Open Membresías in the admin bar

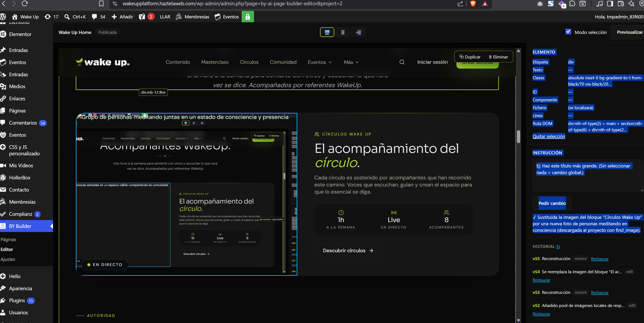click(x=192, y=17)
